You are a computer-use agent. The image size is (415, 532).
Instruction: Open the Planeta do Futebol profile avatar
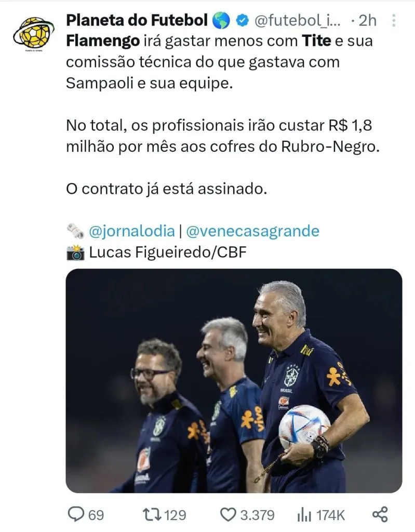32,35
